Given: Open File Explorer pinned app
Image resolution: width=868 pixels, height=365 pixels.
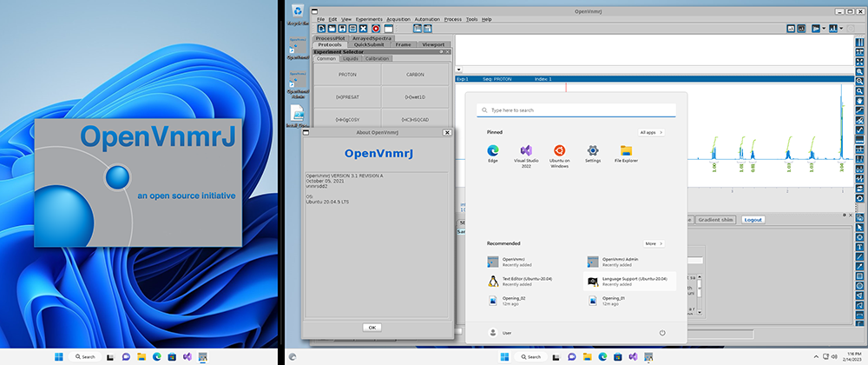Looking at the screenshot, I should (626, 153).
